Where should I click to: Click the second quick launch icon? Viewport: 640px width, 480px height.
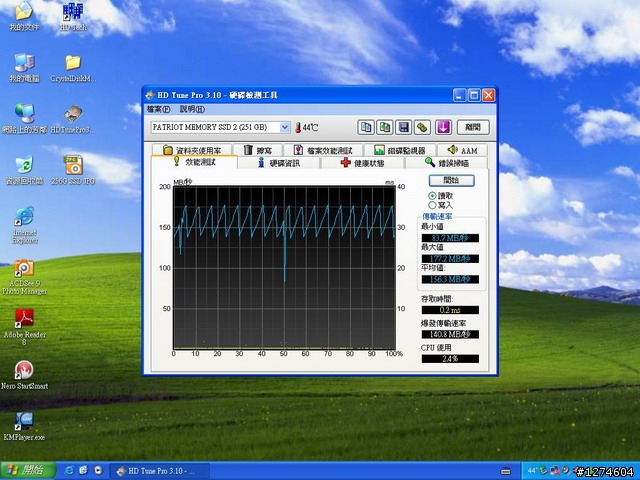(x=84, y=471)
